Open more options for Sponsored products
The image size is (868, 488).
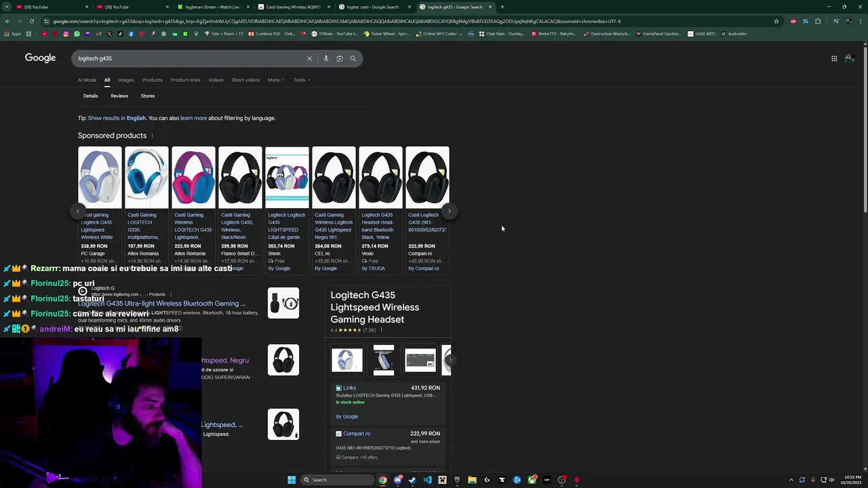(x=152, y=136)
